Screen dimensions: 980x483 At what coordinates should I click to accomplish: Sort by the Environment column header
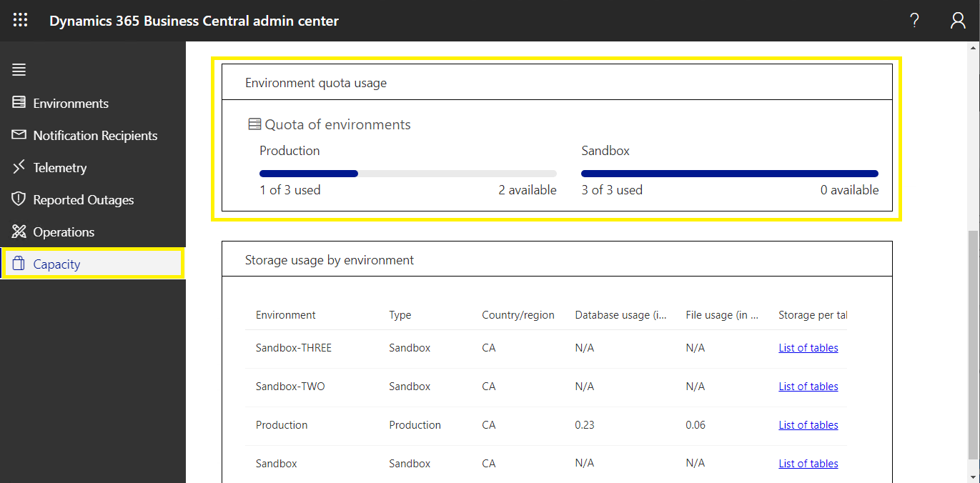point(286,315)
